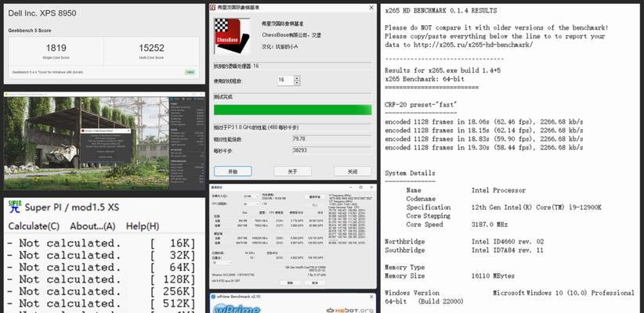Open the About...(A) menu in Super PI

coord(92,226)
